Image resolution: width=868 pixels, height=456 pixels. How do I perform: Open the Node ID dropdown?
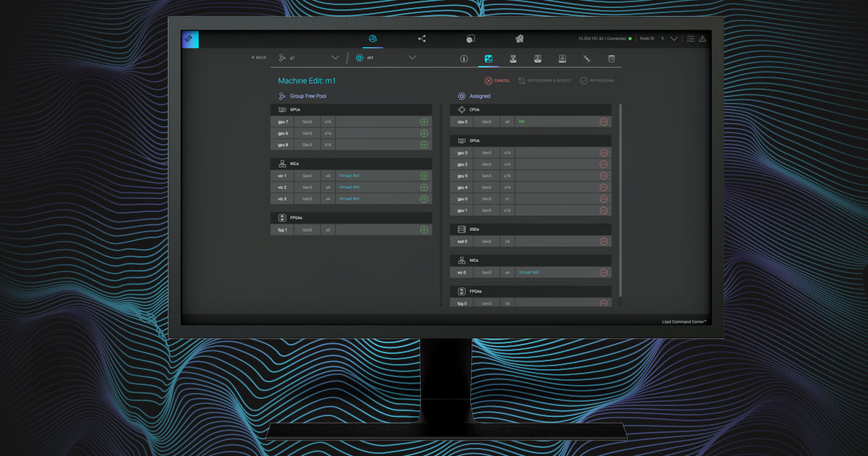(x=673, y=38)
